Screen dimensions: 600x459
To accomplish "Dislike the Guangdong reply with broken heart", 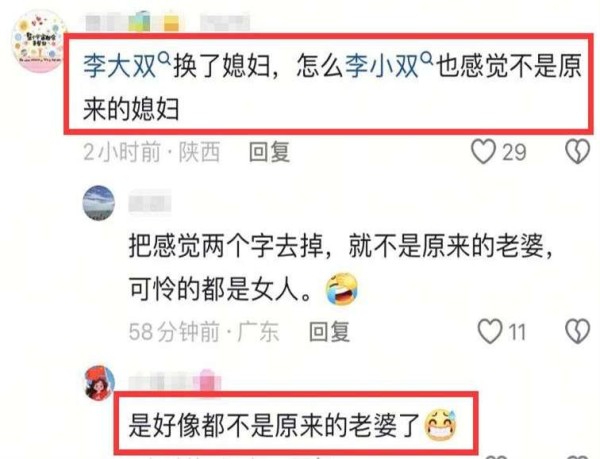I will pyautogui.click(x=577, y=331).
